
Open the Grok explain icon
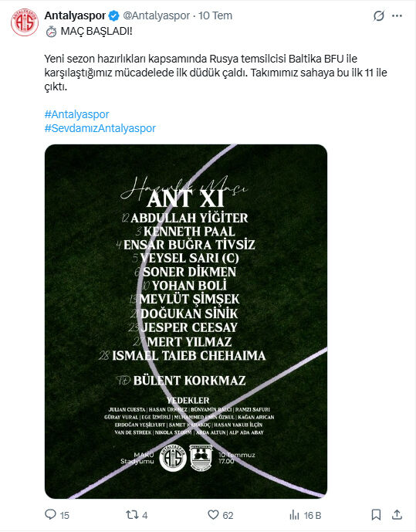click(378, 15)
